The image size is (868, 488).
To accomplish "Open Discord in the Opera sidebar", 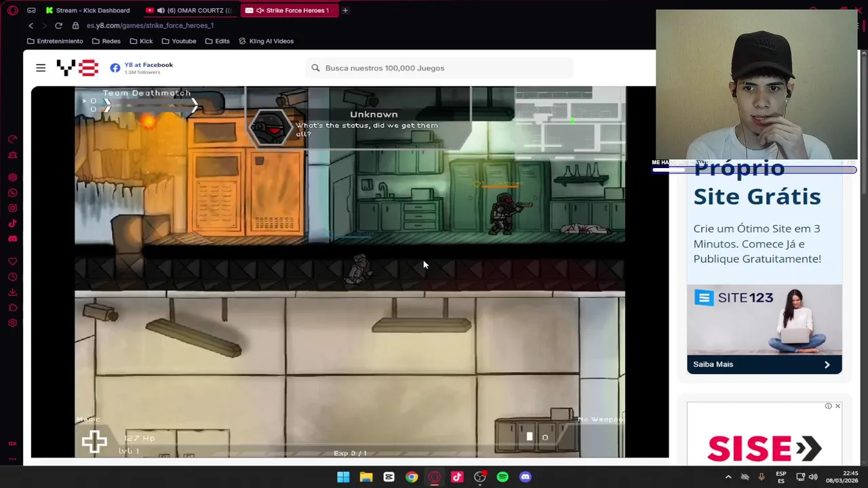I will click(x=12, y=239).
